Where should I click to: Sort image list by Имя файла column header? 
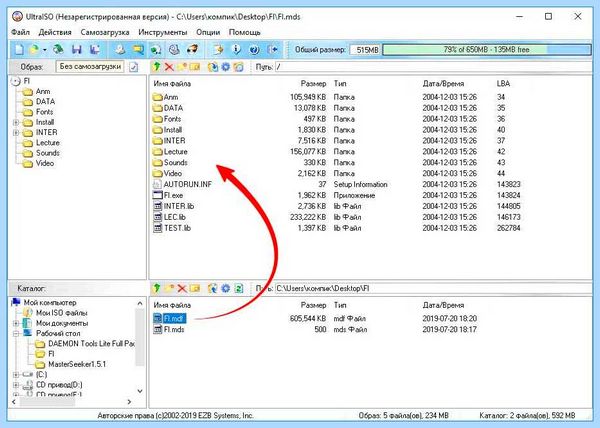point(172,84)
